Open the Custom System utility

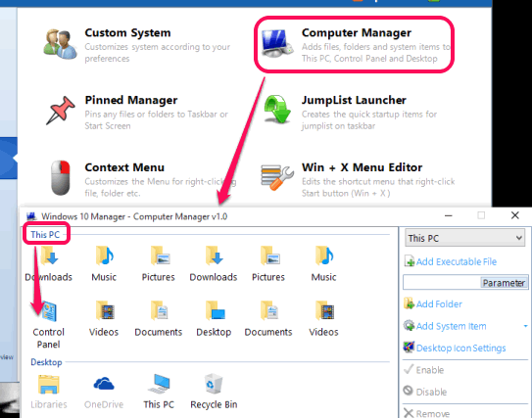point(137,45)
